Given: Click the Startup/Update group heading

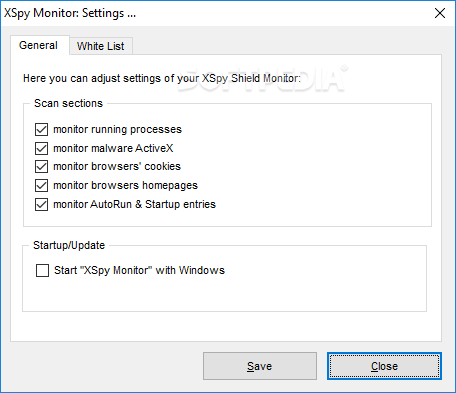Looking at the screenshot, I should pyautogui.click(x=69, y=245).
